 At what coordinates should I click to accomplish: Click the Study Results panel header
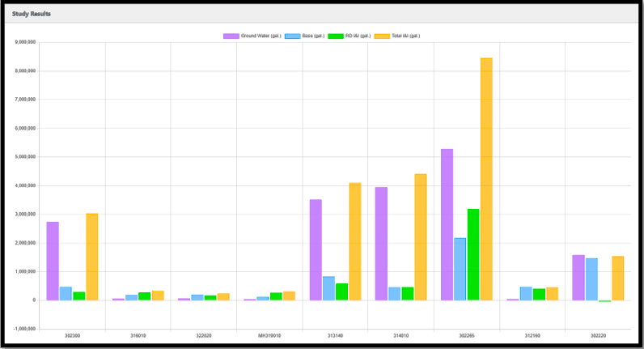(32, 14)
